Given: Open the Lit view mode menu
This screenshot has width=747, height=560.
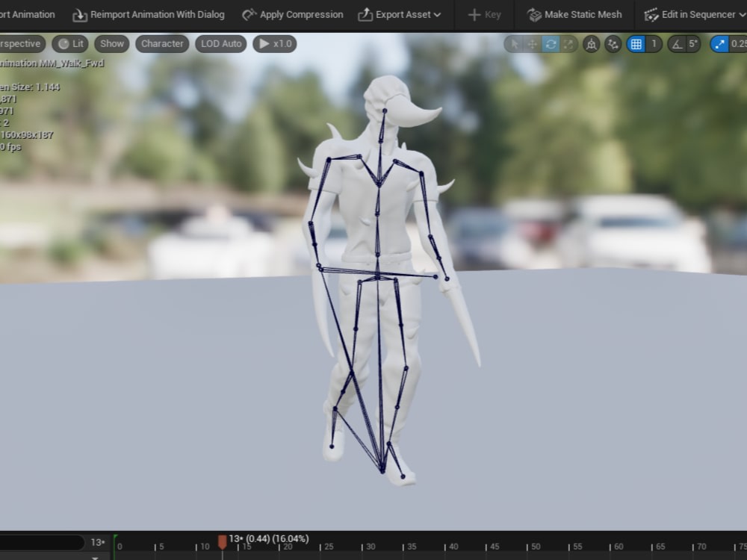Looking at the screenshot, I should (70, 44).
